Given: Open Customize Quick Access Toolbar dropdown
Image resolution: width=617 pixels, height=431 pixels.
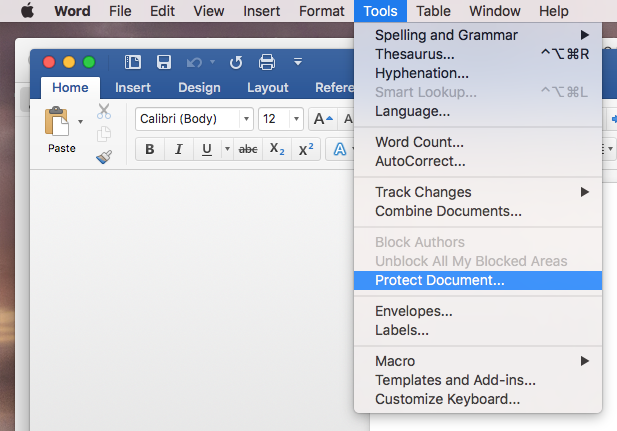Looking at the screenshot, I should [298, 62].
